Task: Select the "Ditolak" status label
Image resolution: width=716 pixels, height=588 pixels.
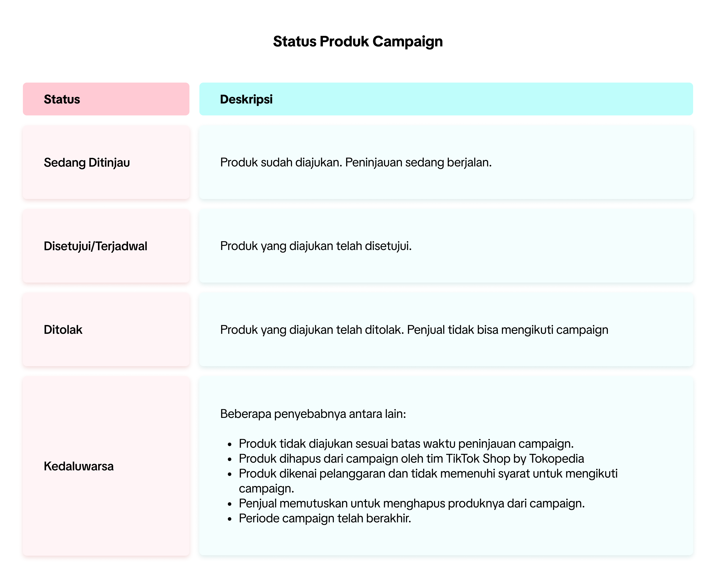Action: click(x=63, y=330)
